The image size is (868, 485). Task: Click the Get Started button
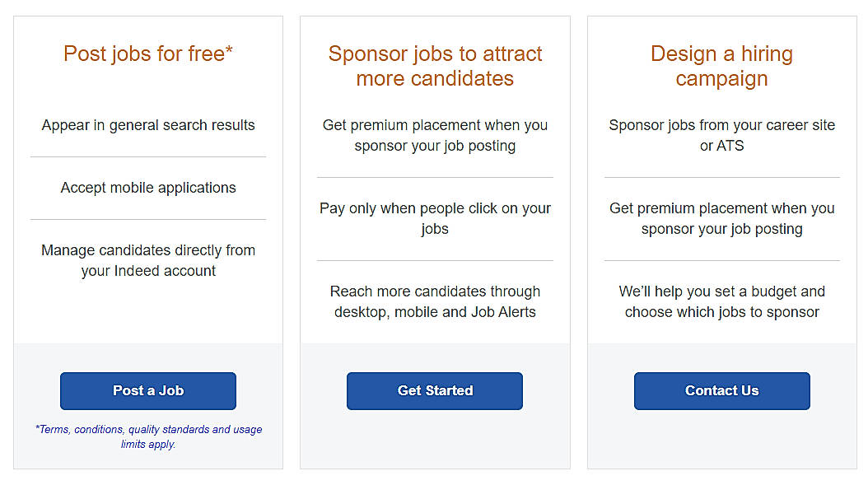[x=435, y=391]
